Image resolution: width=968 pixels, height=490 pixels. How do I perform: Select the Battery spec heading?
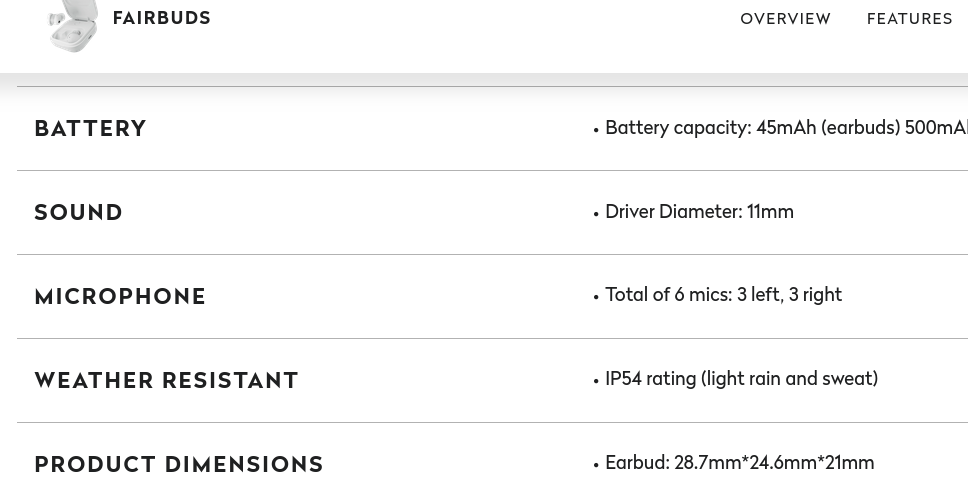[x=90, y=129]
